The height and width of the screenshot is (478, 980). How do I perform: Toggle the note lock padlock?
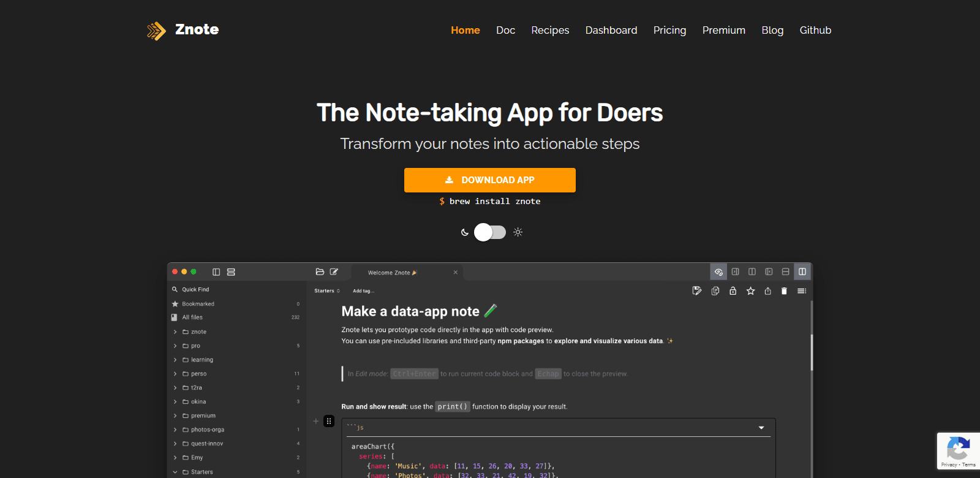pos(733,290)
